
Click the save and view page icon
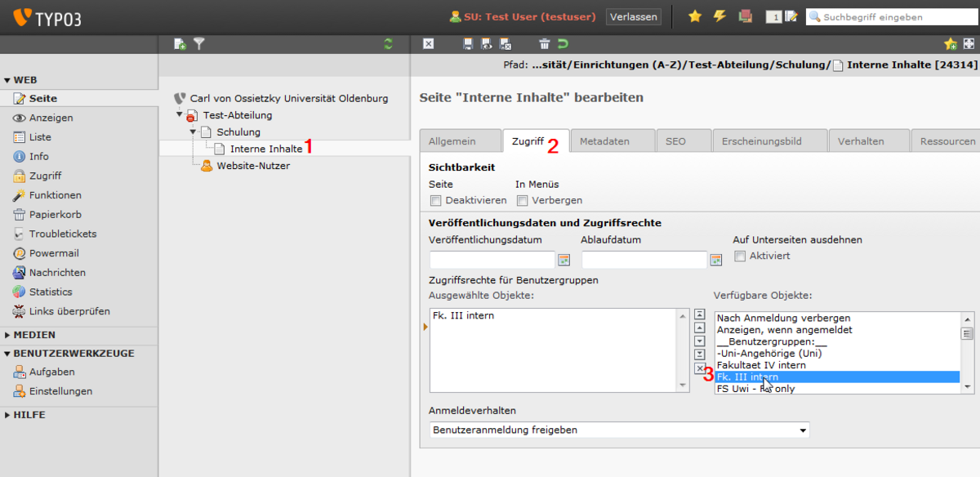pyautogui.click(x=487, y=43)
